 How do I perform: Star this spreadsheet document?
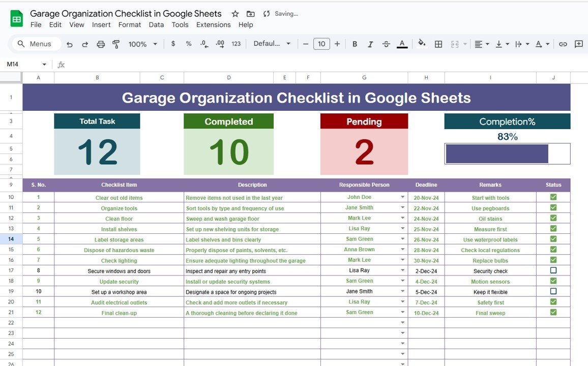click(235, 14)
